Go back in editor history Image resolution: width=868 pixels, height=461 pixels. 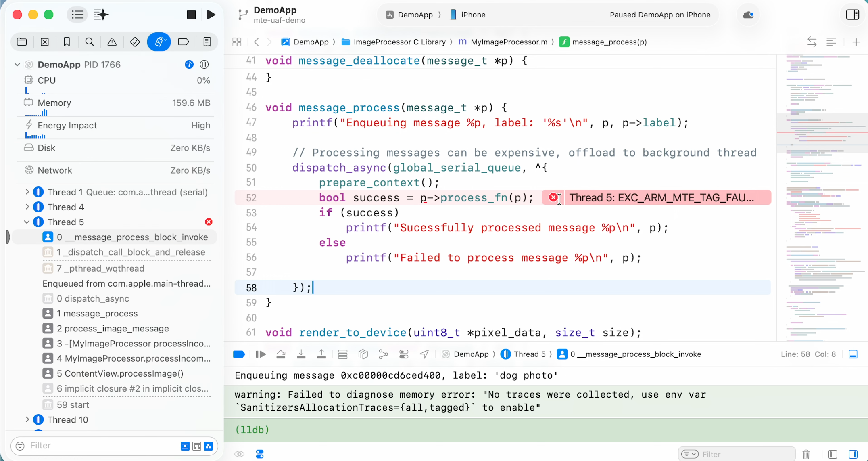(x=256, y=42)
